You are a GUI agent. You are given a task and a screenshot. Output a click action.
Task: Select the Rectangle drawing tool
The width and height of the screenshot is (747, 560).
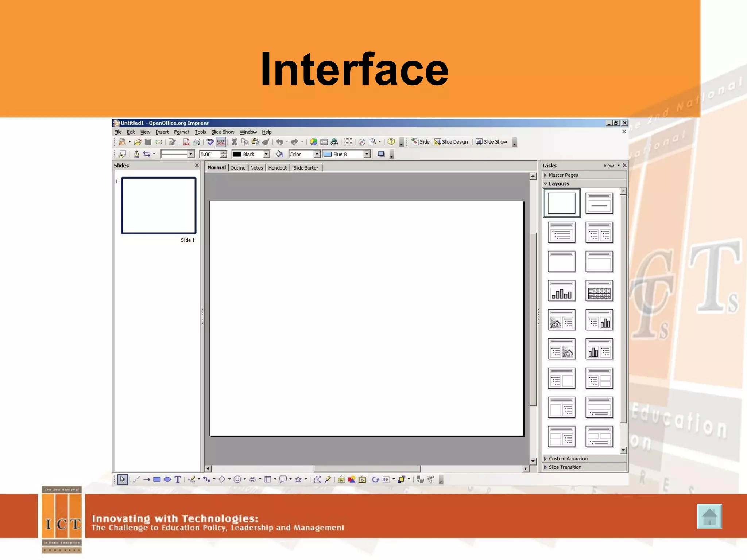point(157,479)
